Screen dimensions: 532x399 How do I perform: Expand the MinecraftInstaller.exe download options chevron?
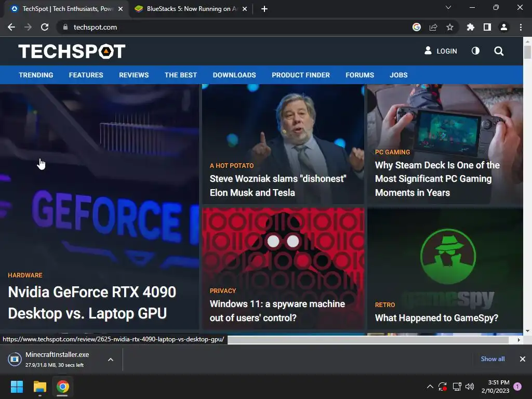[111, 360]
